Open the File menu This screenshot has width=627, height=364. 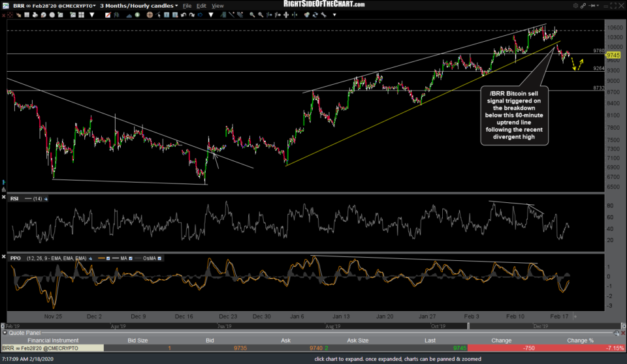tap(185, 5)
